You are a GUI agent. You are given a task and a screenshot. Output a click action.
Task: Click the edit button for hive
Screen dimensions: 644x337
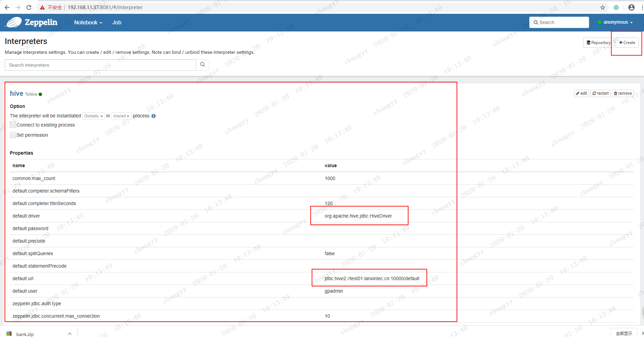click(x=582, y=93)
